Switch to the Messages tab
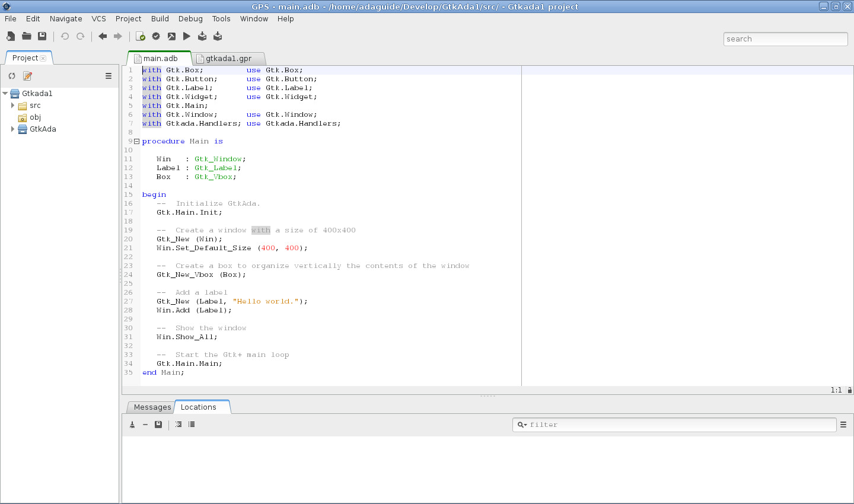 point(152,407)
